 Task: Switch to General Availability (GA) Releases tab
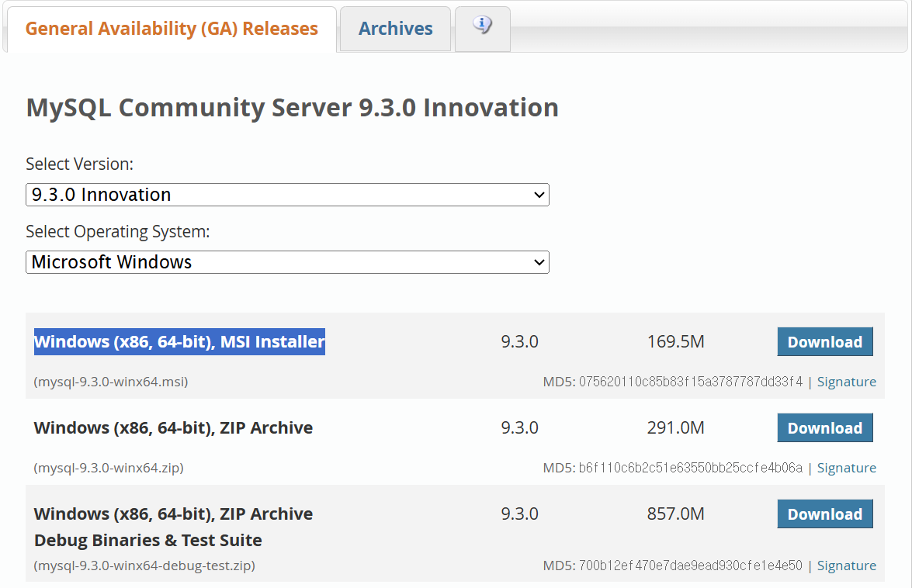172,29
